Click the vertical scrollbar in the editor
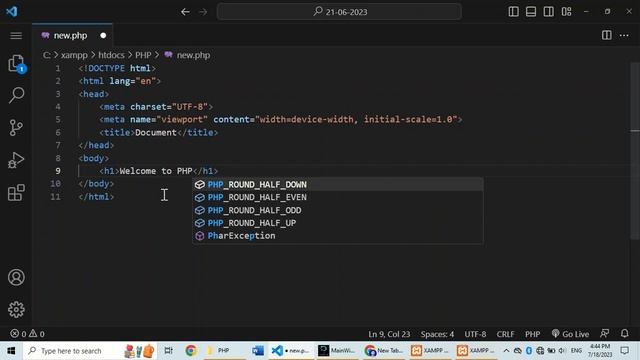640x360 pixels. pyautogui.click(x=635, y=151)
